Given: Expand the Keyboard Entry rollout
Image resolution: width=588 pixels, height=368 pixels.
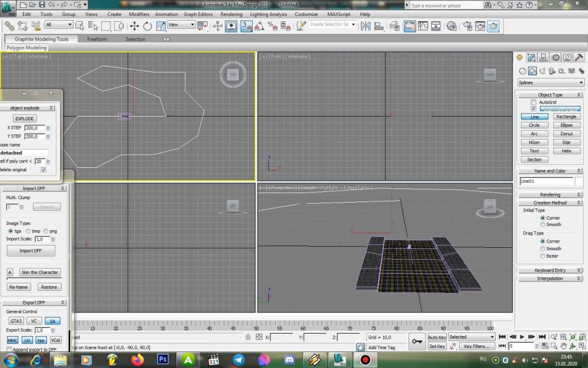Looking at the screenshot, I should tap(550, 270).
